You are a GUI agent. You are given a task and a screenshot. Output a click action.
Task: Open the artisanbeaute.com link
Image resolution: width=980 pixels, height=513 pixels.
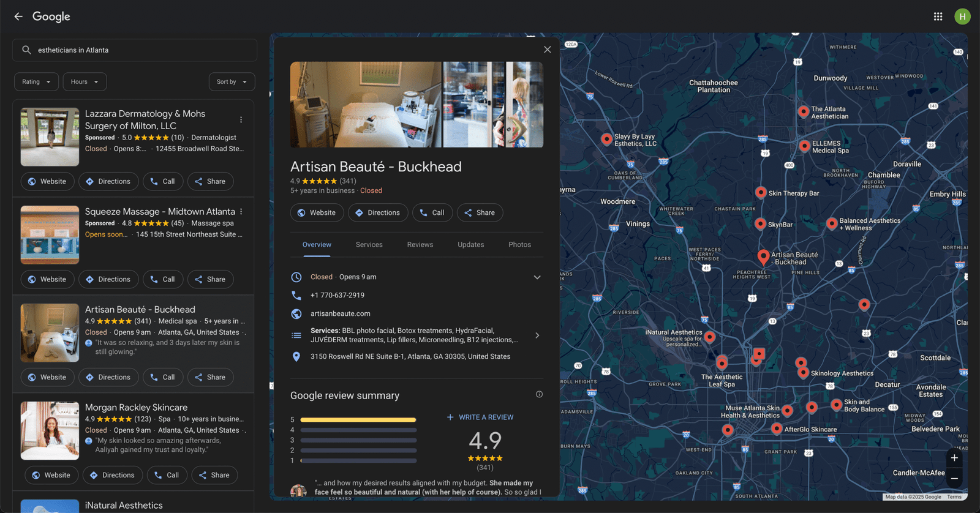341,313
